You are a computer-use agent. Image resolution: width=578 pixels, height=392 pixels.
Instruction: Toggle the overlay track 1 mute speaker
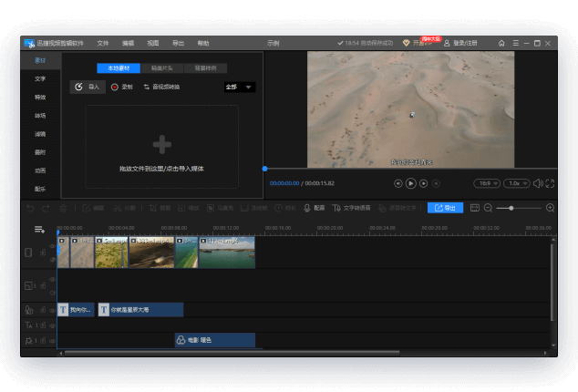(x=52, y=293)
